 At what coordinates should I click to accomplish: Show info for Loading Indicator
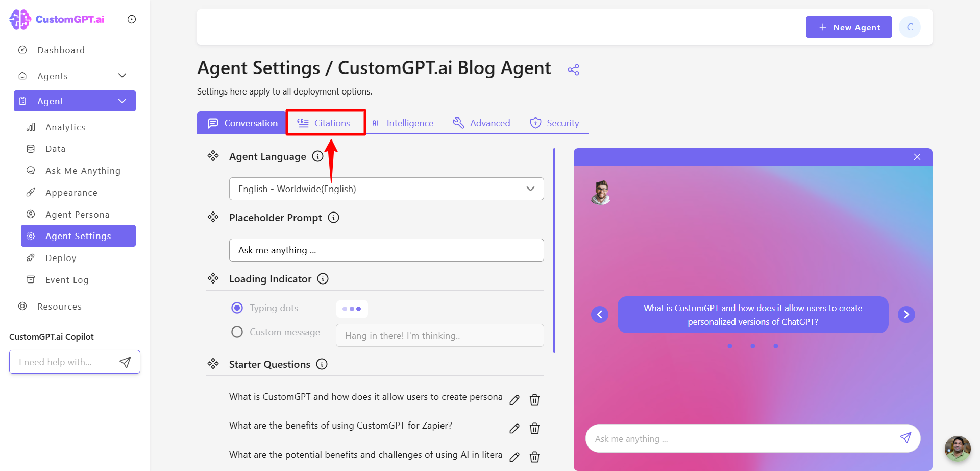(323, 279)
